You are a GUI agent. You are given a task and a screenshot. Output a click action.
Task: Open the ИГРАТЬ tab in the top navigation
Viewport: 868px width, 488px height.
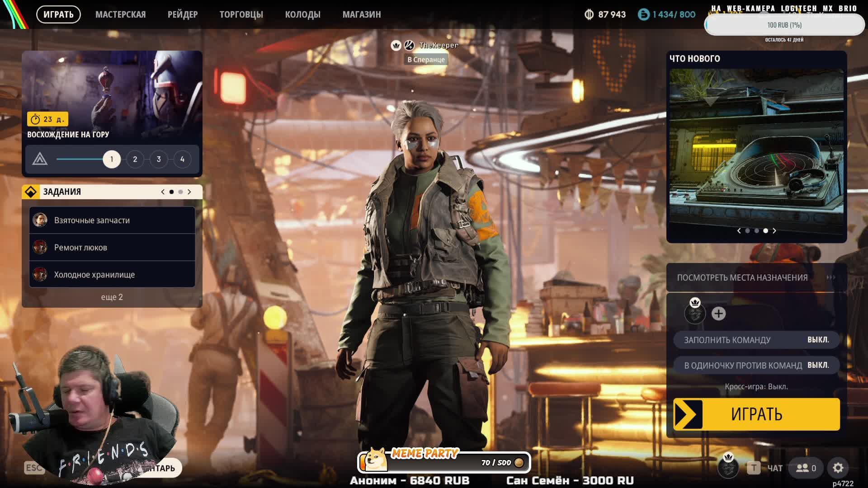tap(58, 14)
